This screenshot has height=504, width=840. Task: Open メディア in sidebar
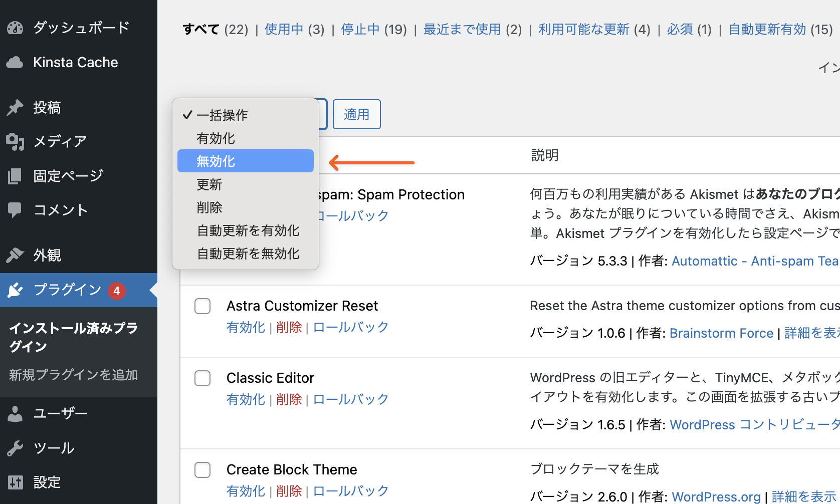(79, 142)
